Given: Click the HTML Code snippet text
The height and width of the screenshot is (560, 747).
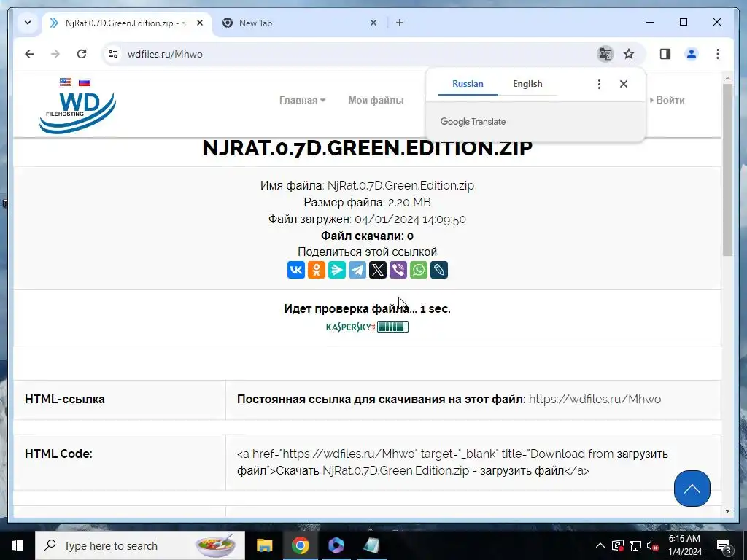Looking at the screenshot, I should click(452, 462).
